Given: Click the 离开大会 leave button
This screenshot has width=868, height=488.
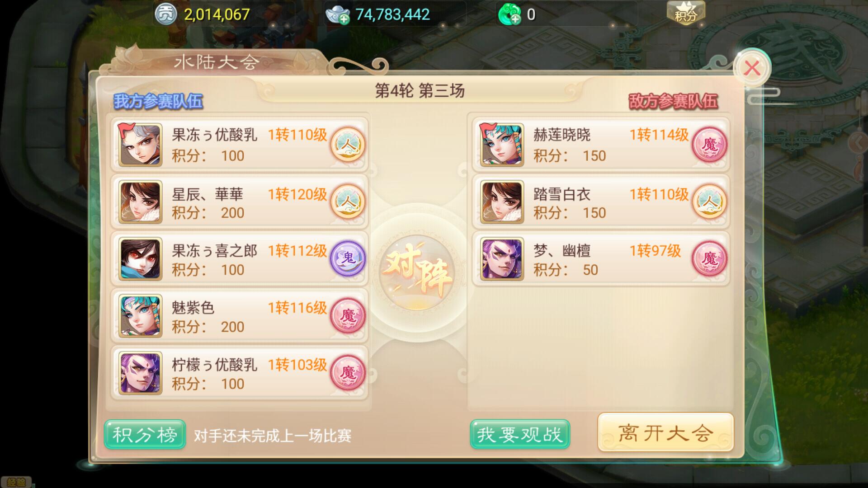Looking at the screenshot, I should [x=665, y=432].
